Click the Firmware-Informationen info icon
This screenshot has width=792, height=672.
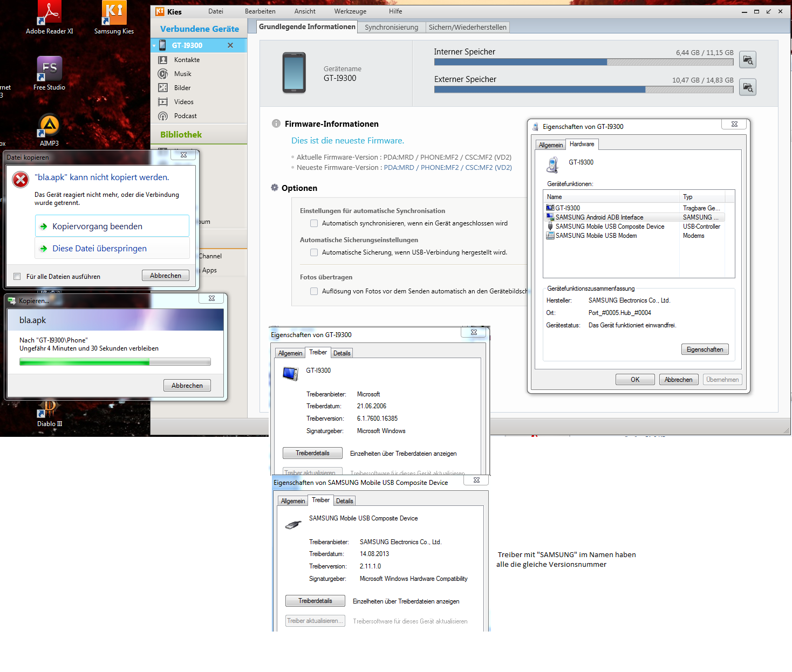[276, 124]
